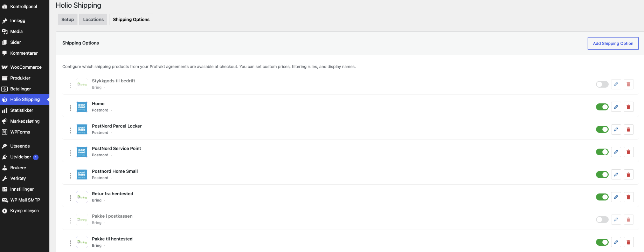
Task: Delete the Postnord Home Small option
Action: click(x=629, y=175)
